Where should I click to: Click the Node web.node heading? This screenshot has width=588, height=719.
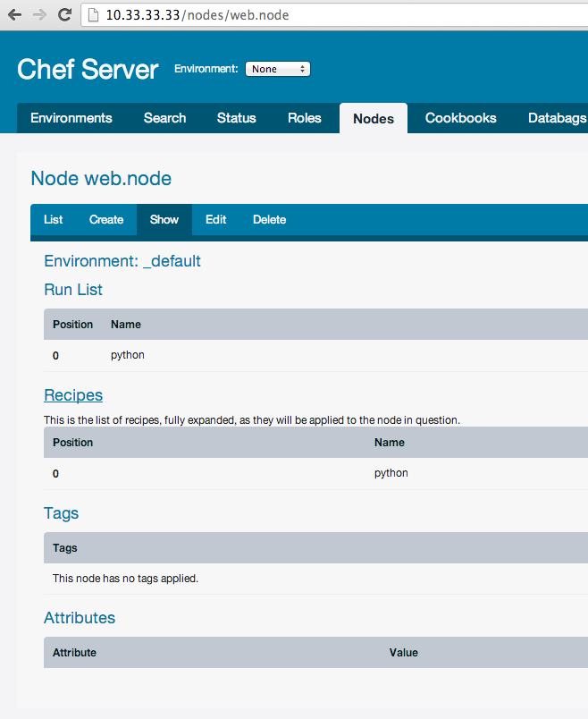(101, 178)
